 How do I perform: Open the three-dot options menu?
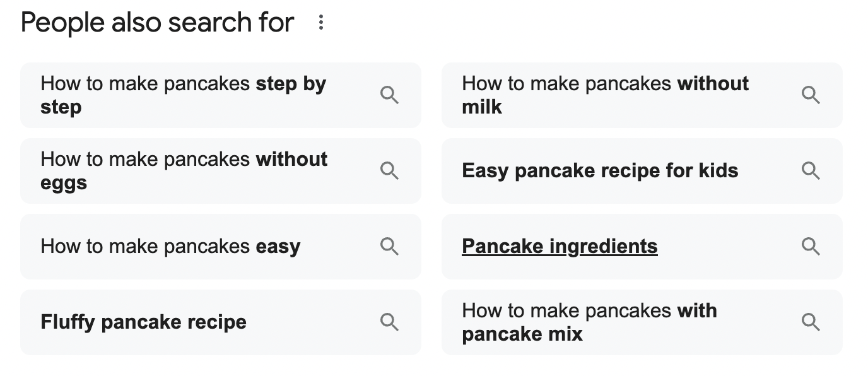(x=322, y=21)
